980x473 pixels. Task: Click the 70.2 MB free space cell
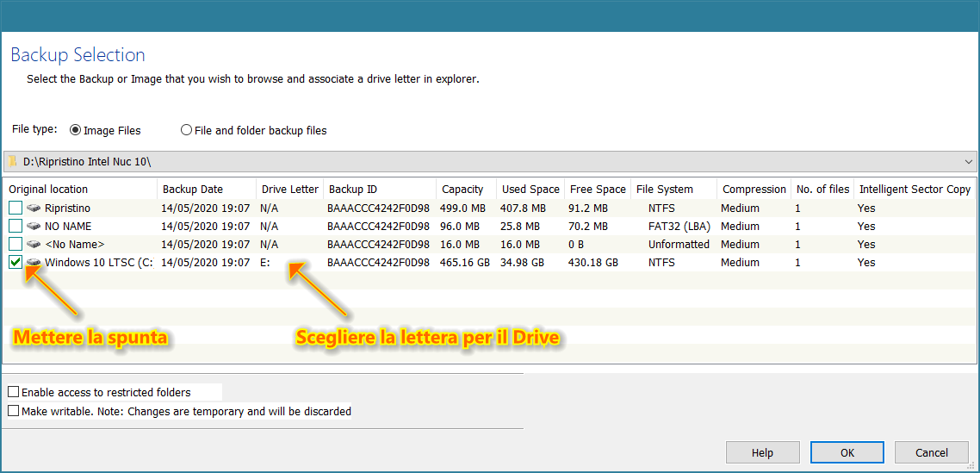(587, 226)
